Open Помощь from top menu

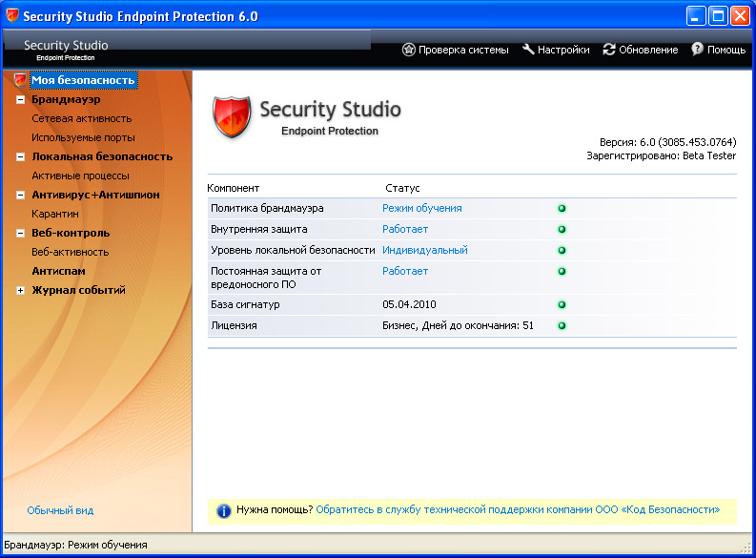(x=719, y=50)
